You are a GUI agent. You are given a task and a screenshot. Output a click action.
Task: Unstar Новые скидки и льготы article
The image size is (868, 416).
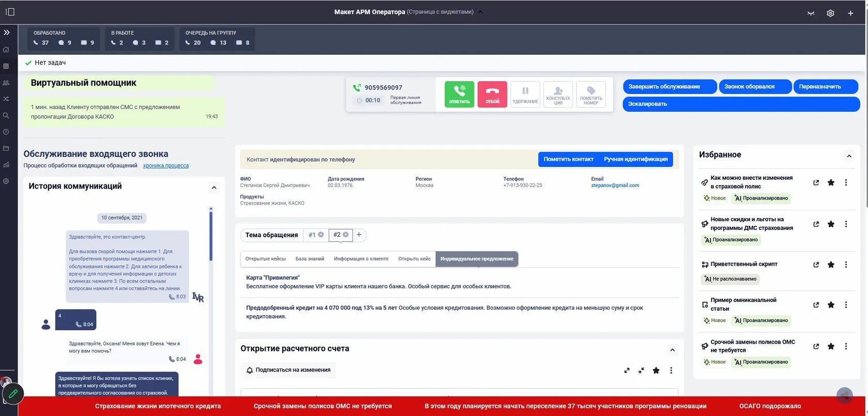(x=831, y=224)
